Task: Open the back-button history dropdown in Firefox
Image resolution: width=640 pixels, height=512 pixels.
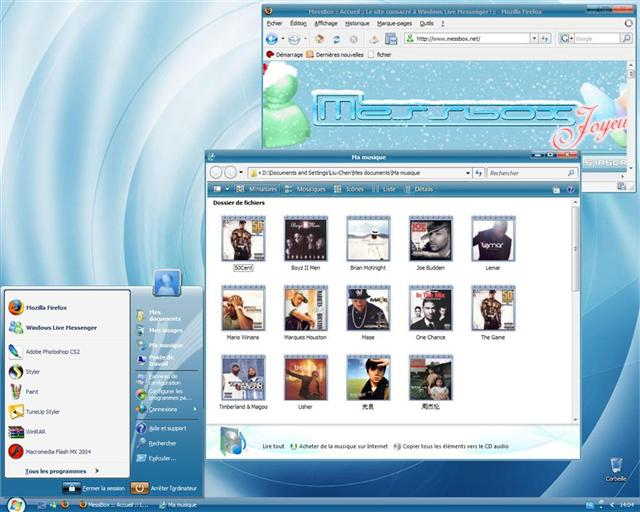Action: click(282, 39)
